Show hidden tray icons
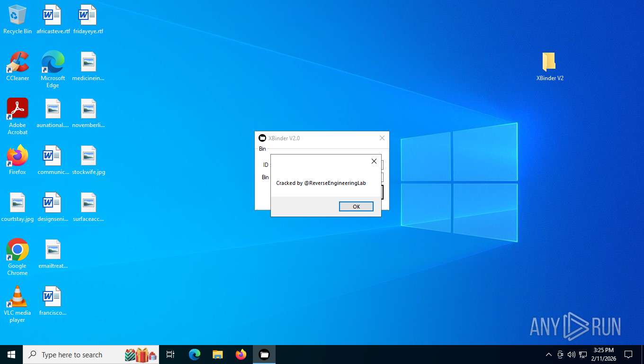 tap(549, 355)
